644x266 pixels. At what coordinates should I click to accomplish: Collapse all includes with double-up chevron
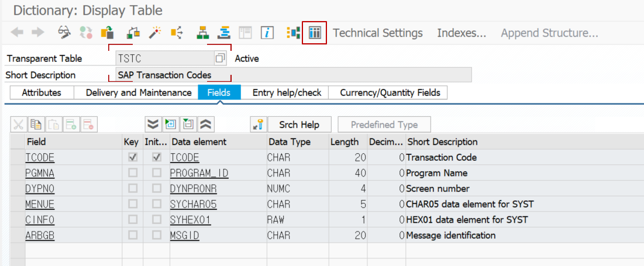206,125
